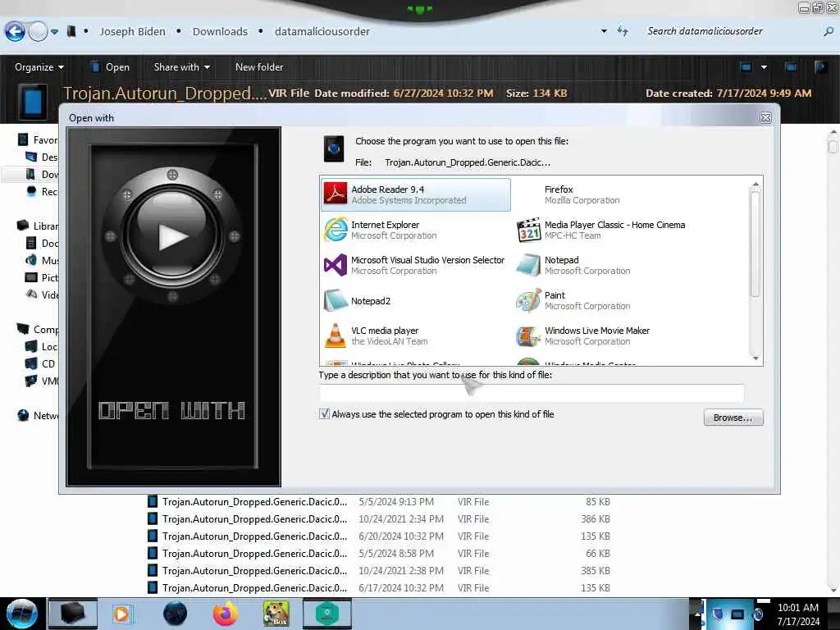Select Adobe Reader 9.4 in program list
The height and width of the screenshot is (630, 840).
tap(416, 194)
